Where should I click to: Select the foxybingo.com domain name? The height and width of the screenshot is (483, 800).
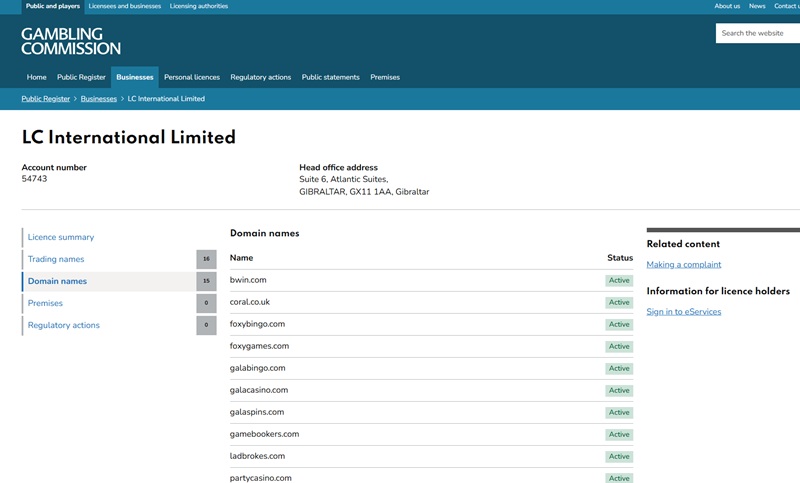pos(257,324)
